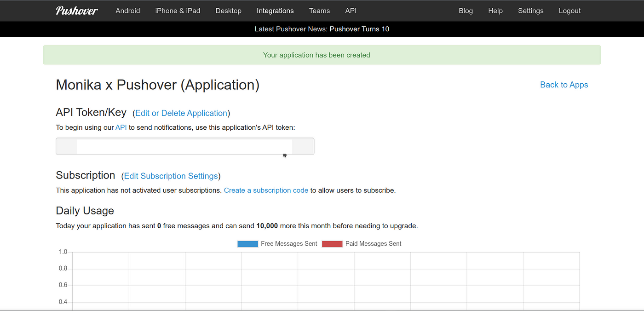This screenshot has width=644, height=311.
Task: Click the API Token/Key heading
Action: [x=91, y=113]
